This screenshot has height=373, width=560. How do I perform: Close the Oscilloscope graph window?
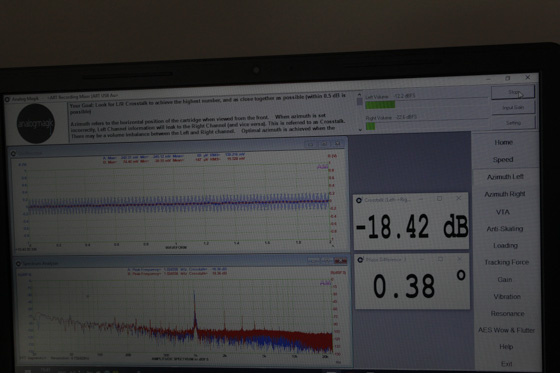[x=338, y=144]
